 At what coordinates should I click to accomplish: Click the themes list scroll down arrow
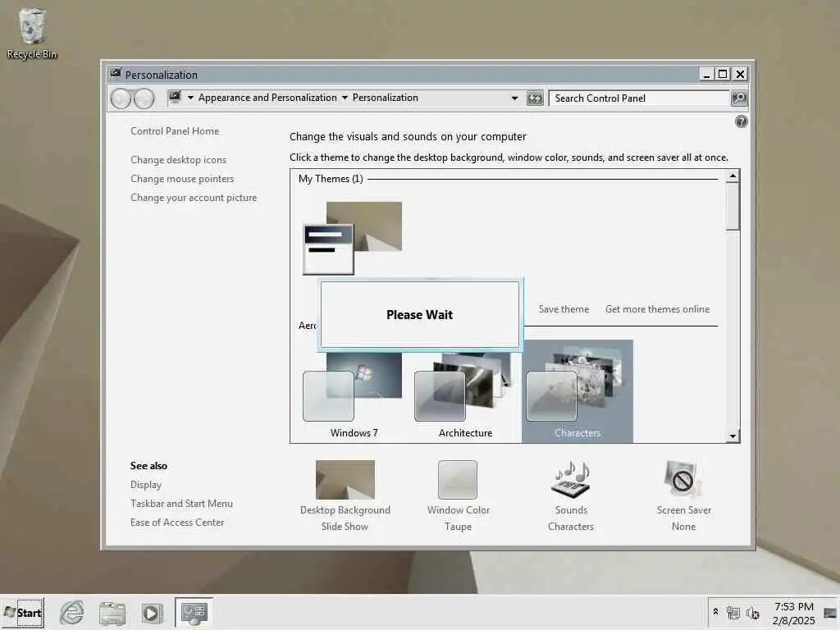733,436
